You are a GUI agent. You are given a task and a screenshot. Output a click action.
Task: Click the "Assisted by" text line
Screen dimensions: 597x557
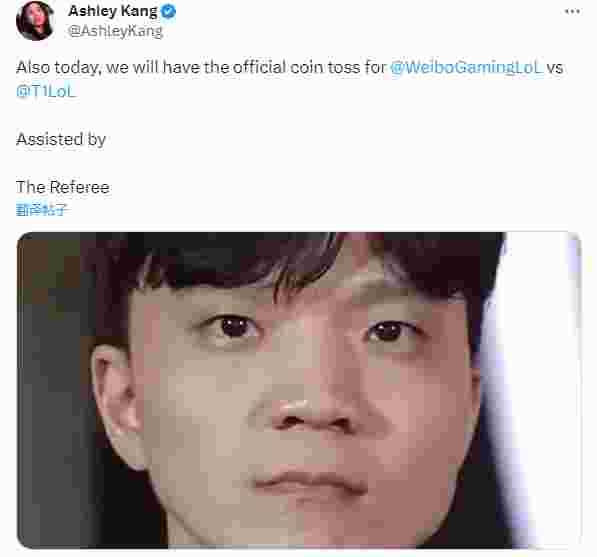(61, 139)
